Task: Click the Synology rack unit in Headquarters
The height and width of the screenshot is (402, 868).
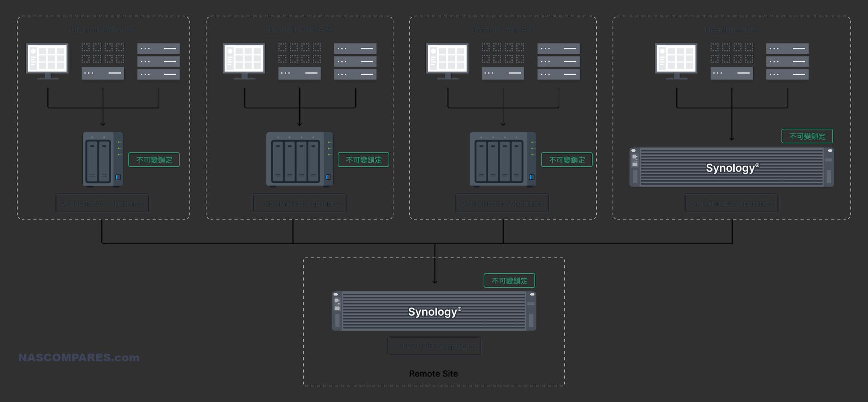Action: point(731,168)
